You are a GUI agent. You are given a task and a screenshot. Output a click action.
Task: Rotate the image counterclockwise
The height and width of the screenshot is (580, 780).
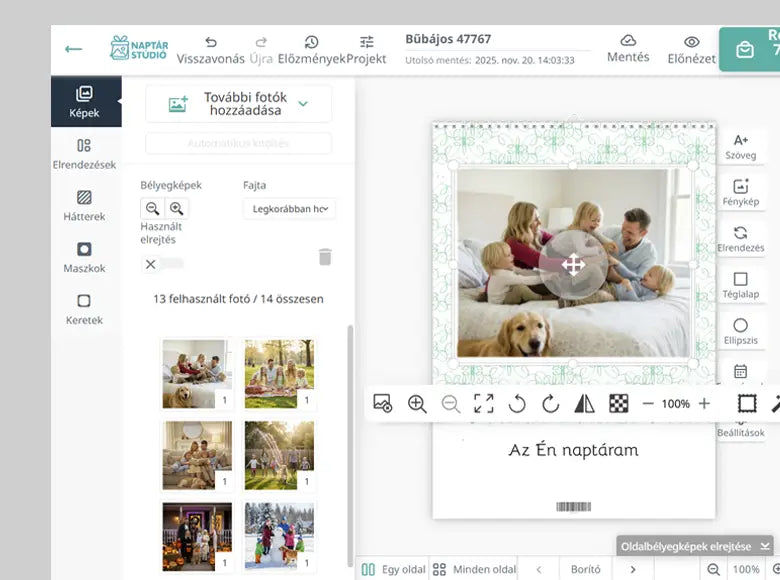[517, 404]
